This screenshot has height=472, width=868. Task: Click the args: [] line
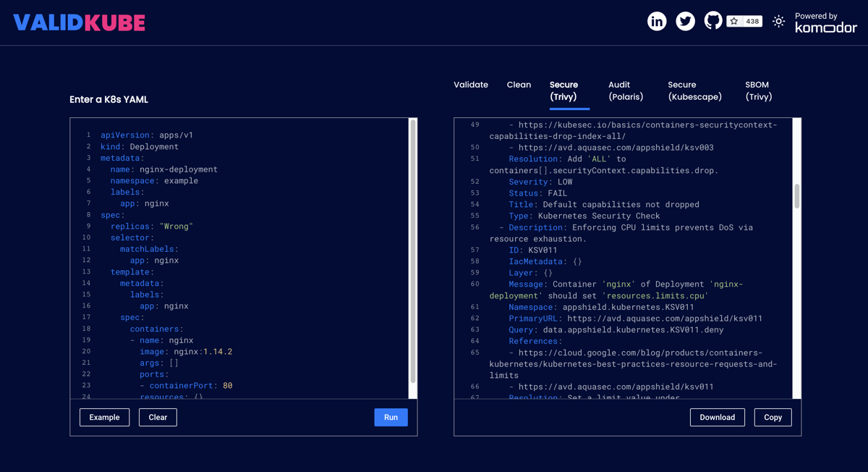tap(159, 363)
